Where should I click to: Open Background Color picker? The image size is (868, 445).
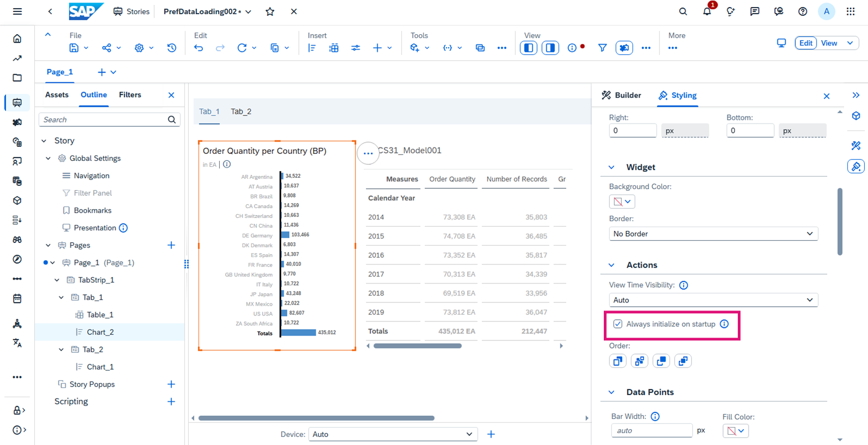(x=622, y=202)
